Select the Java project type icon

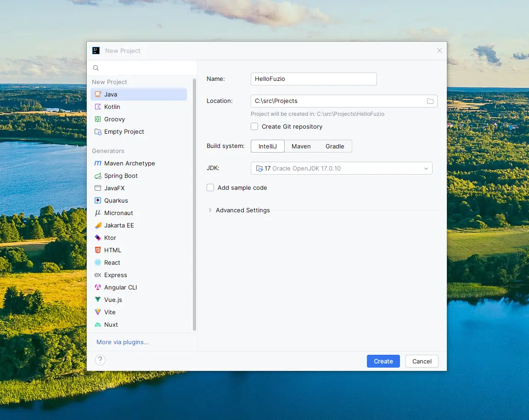pyautogui.click(x=98, y=94)
